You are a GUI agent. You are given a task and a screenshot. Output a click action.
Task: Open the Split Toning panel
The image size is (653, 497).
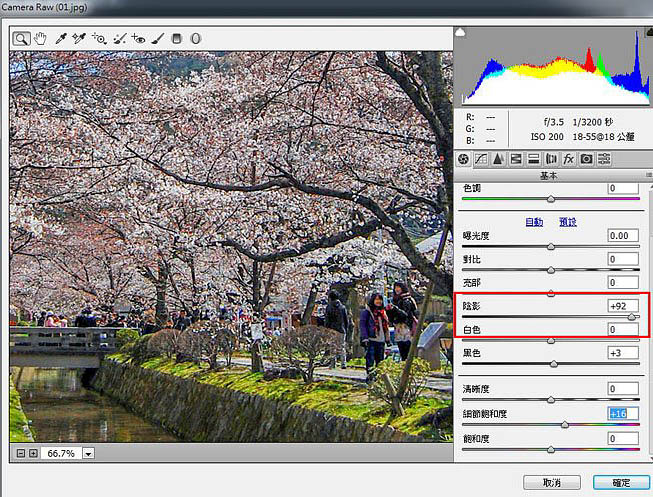[533, 159]
